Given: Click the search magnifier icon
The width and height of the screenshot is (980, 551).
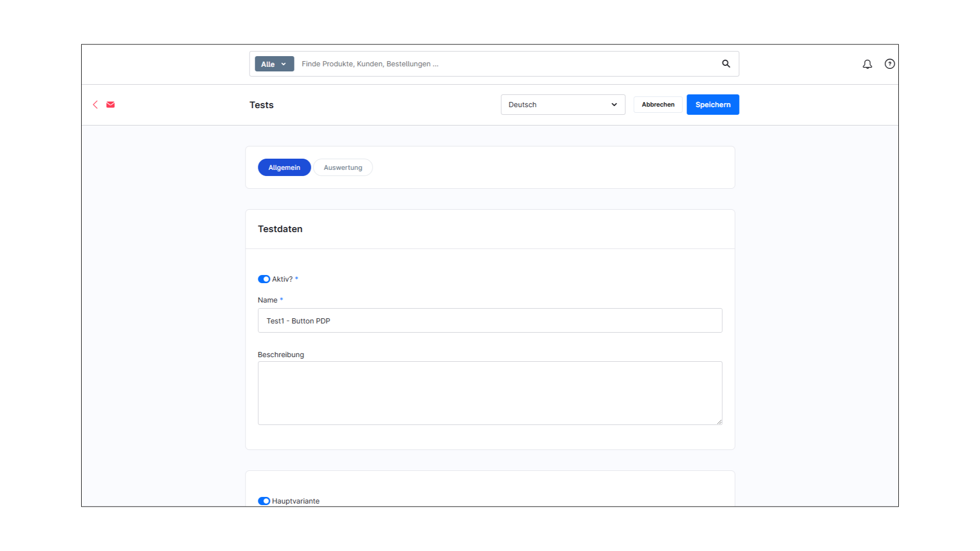Looking at the screenshot, I should tap(726, 64).
